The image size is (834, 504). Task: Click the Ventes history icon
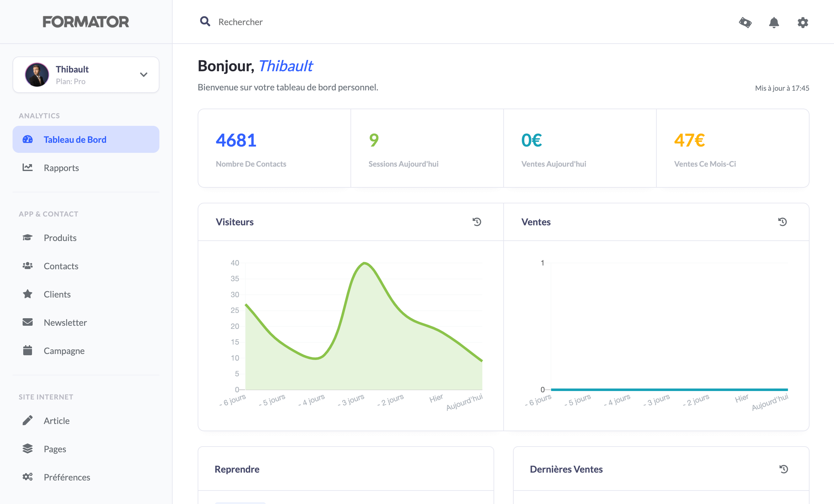point(783,222)
